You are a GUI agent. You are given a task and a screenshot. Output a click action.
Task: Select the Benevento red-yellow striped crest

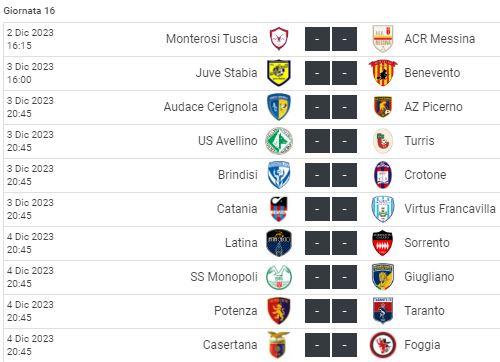click(383, 73)
